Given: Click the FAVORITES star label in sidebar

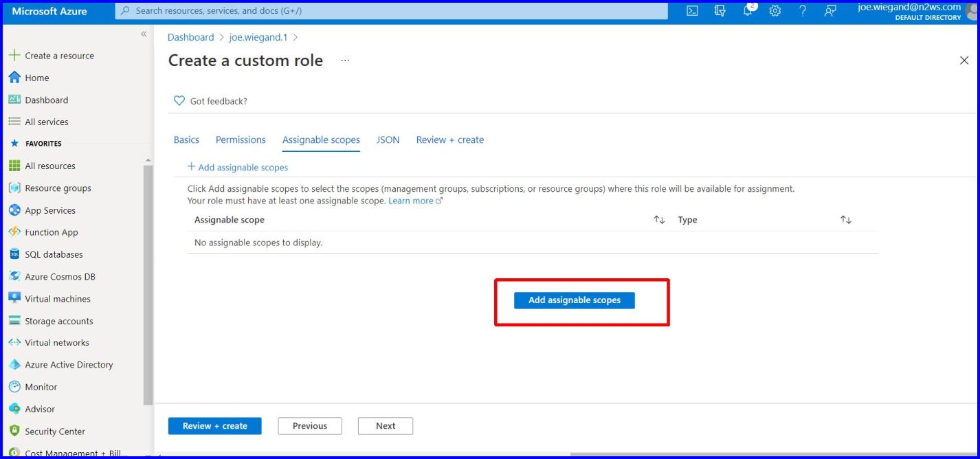Looking at the screenshot, I should tap(35, 144).
